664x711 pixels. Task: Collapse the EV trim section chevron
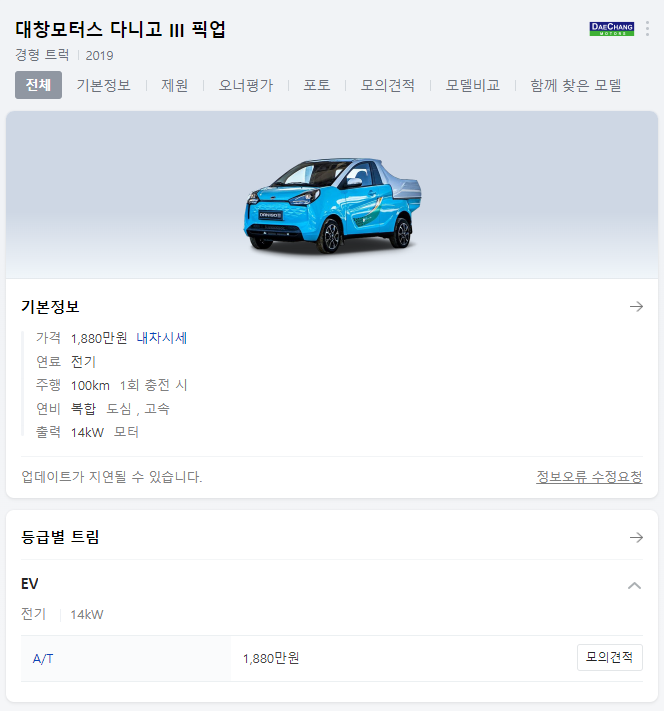(635, 585)
